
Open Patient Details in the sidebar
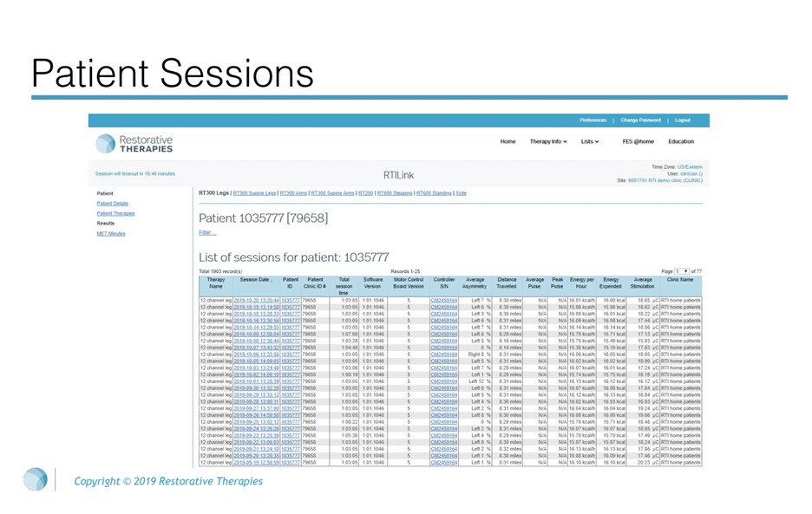coord(112,204)
